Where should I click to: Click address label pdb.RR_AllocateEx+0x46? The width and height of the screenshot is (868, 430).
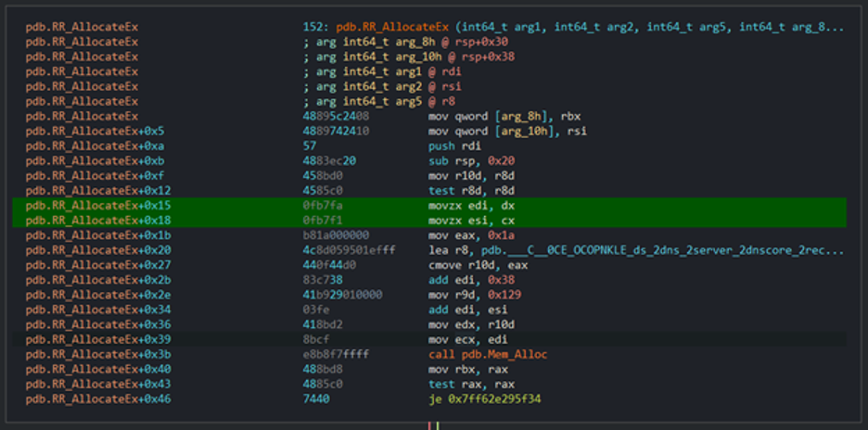83,398
